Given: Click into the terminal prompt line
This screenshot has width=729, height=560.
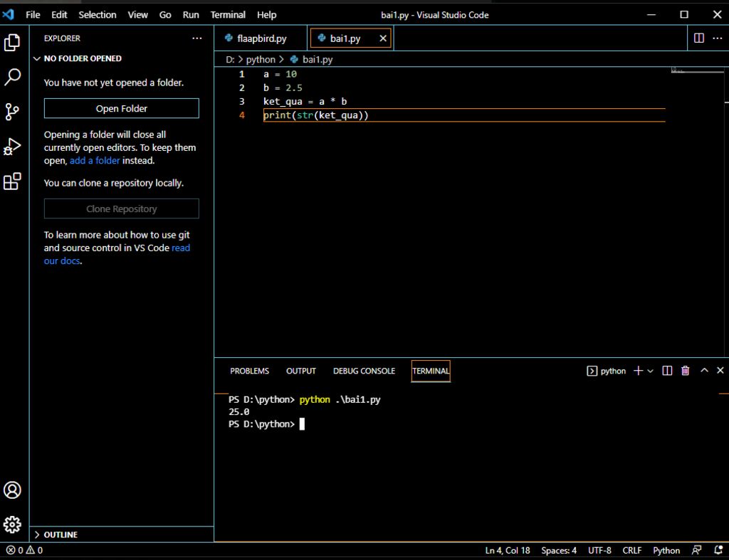Looking at the screenshot, I should click(266, 424).
